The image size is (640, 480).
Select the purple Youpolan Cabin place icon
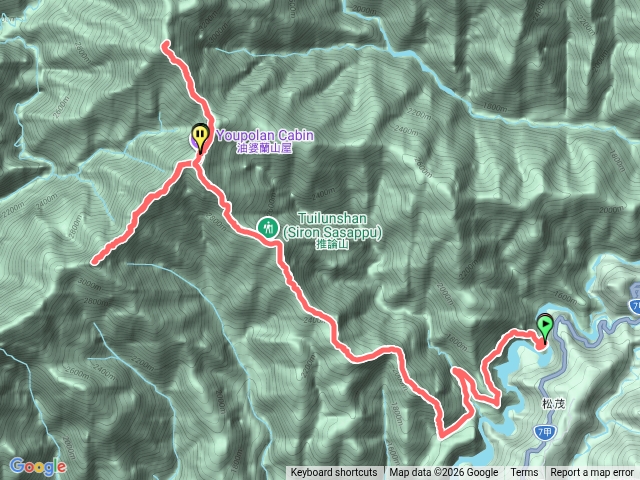pos(193,140)
